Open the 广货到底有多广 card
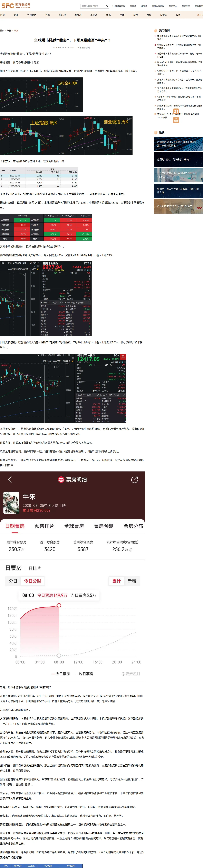This screenshot has height=868, width=203. pyautogui.click(x=178, y=206)
